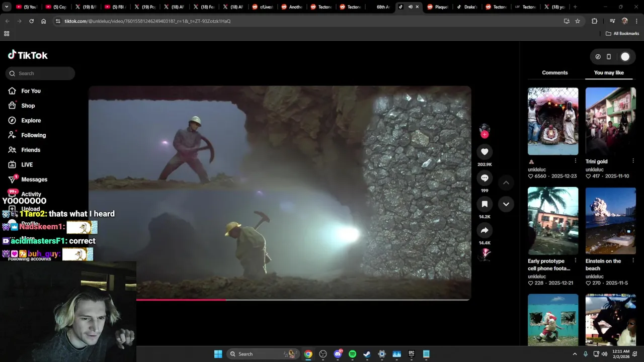The image size is (644, 362).
Task: Go back in browser history
Action: pos(7,21)
